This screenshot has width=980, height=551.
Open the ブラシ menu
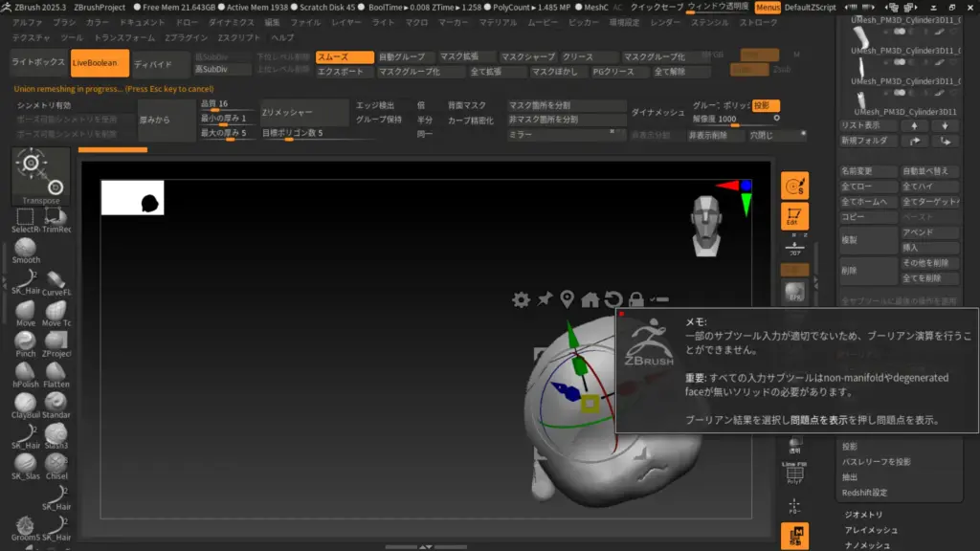pyautogui.click(x=64, y=22)
